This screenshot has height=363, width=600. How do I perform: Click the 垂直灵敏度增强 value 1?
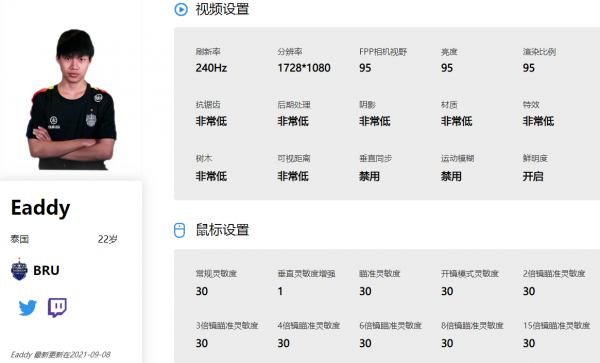coord(280,291)
